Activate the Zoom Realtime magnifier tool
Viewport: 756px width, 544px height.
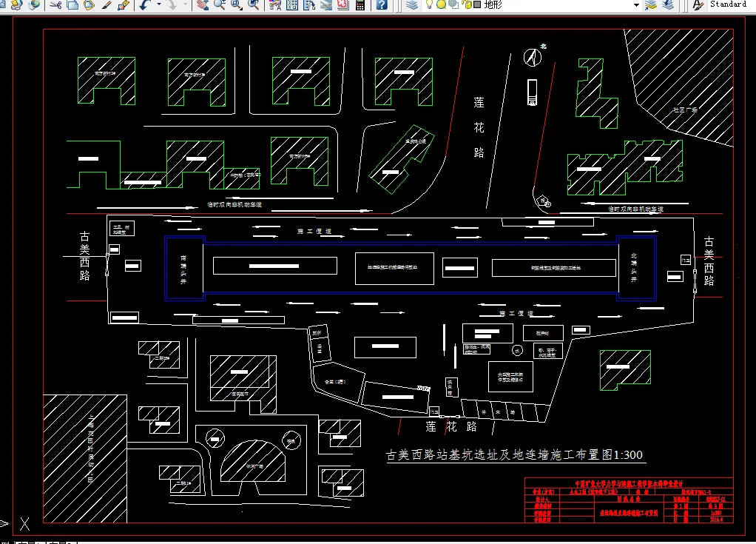[220, 5]
